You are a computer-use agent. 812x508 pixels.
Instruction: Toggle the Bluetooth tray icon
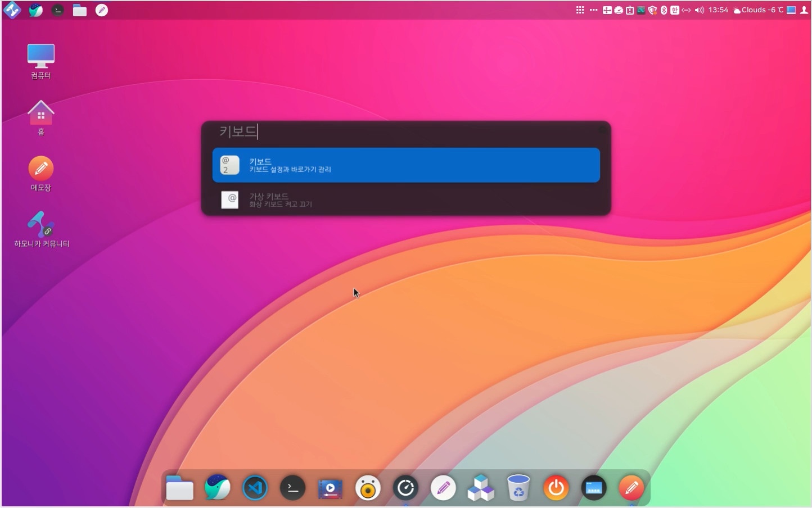[x=664, y=10]
